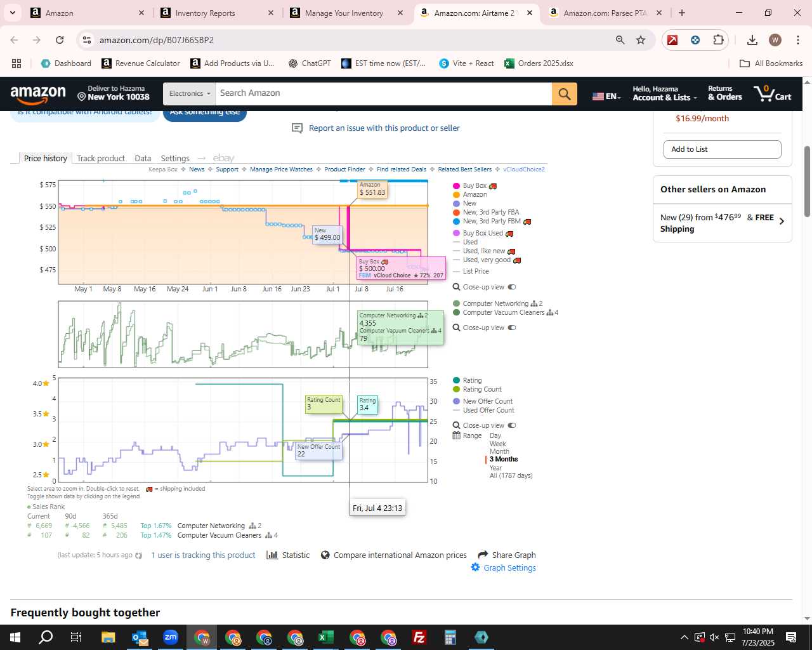The width and height of the screenshot is (812, 650).
Task: Open Zoom from the taskbar
Action: [171, 637]
